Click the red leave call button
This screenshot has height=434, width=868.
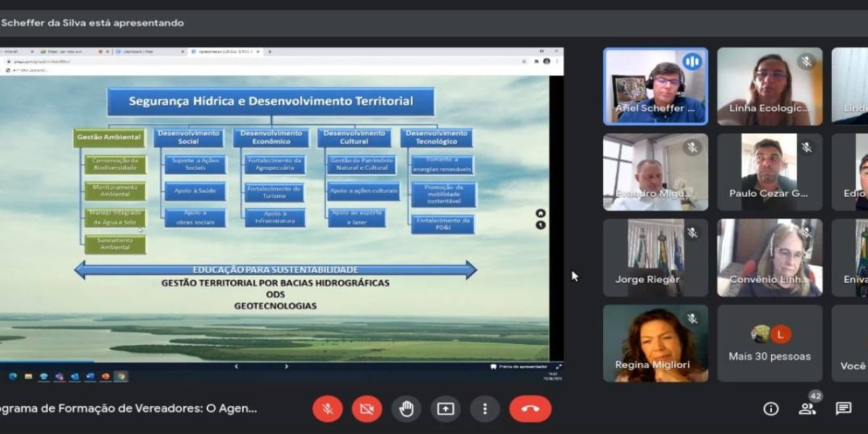530,409
